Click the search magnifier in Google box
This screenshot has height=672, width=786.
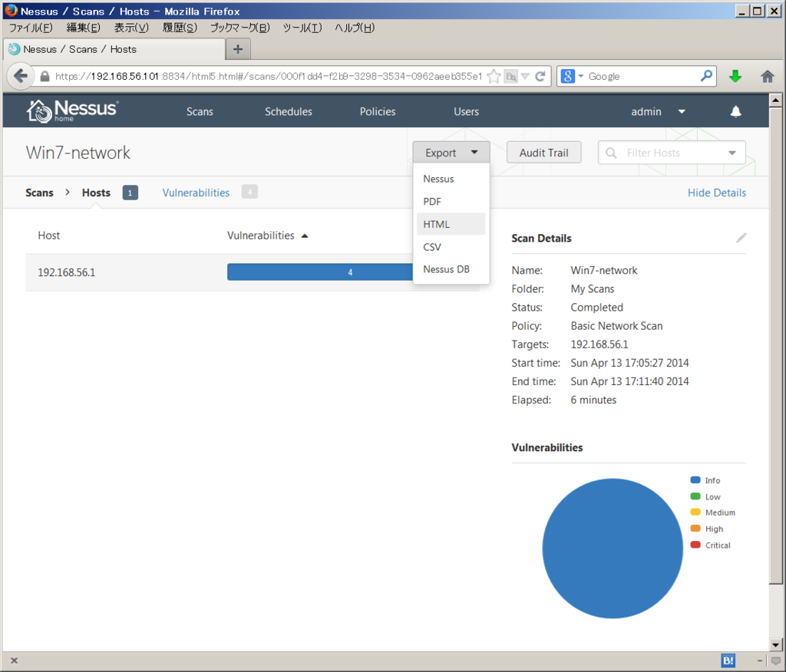tap(706, 76)
